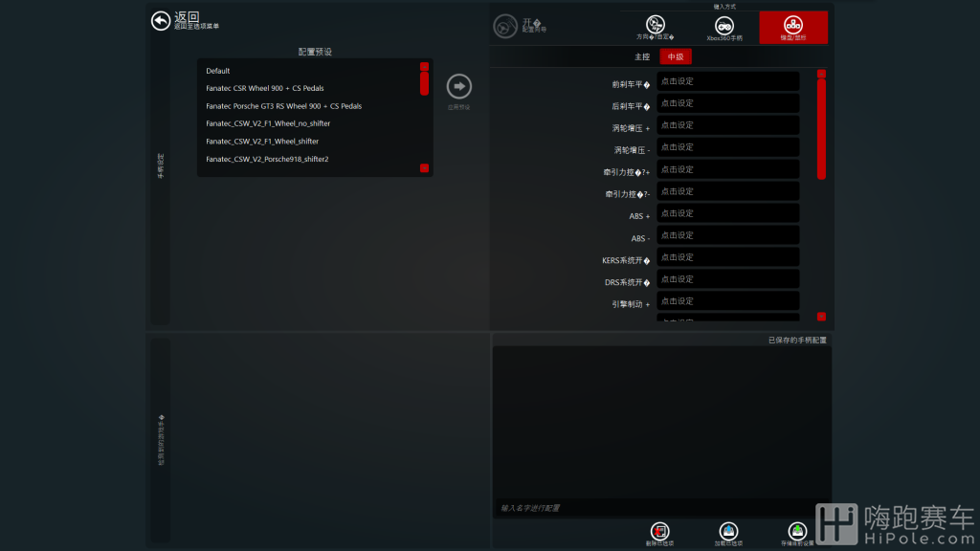Click the preset list scroll-up arrow
This screenshot has width=980, height=551.
(x=424, y=66)
